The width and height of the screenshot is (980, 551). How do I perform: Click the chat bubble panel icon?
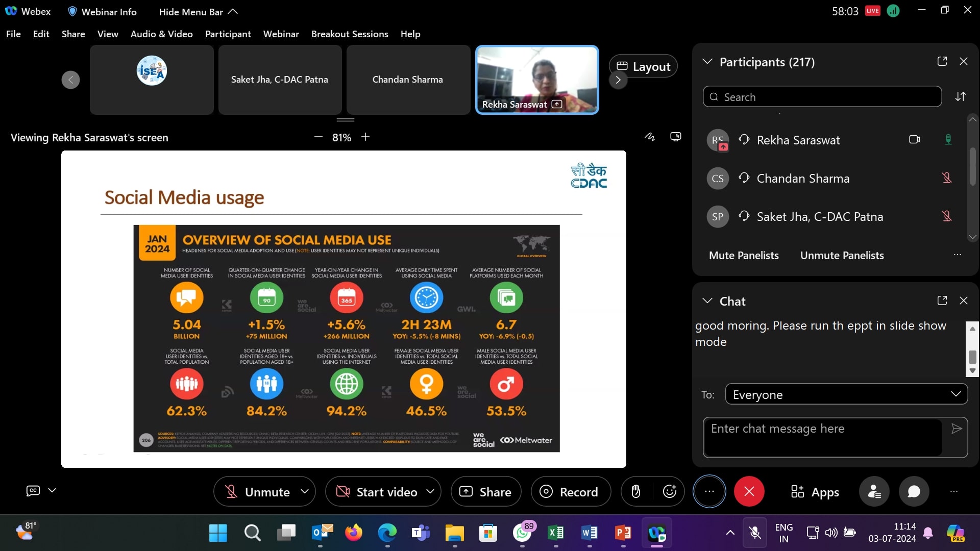click(914, 491)
